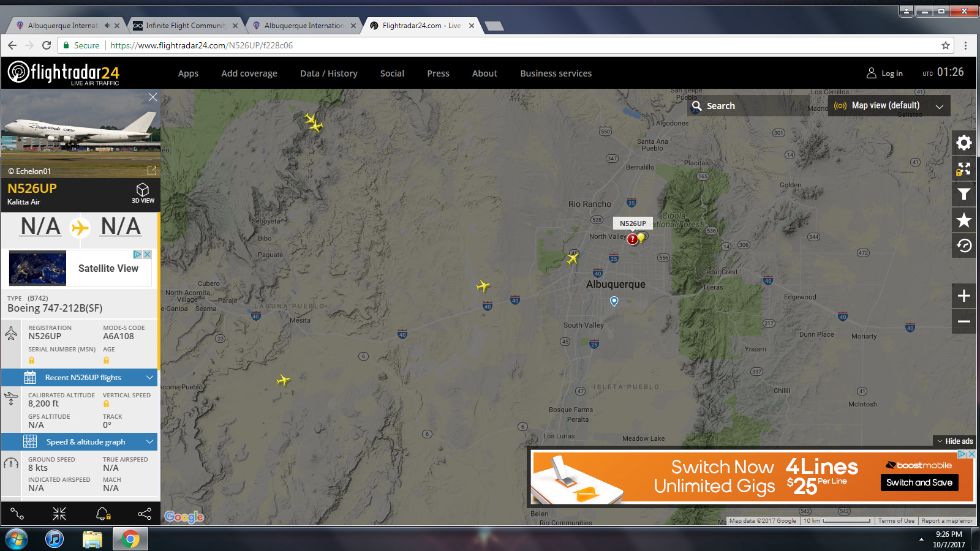Reload the current page
This screenshot has height=551, width=980.
click(x=46, y=45)
